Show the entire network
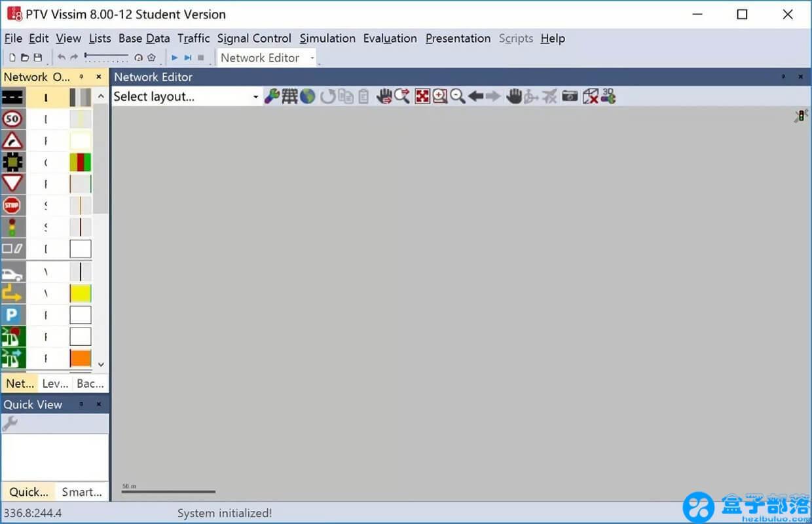Screen dimensions: 812x524 [x=422, y=97]
